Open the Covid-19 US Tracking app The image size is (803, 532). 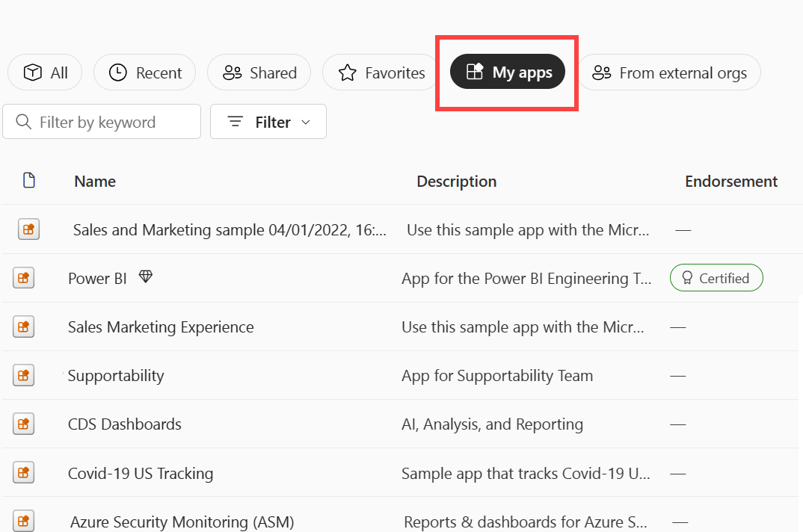[139, 472]
